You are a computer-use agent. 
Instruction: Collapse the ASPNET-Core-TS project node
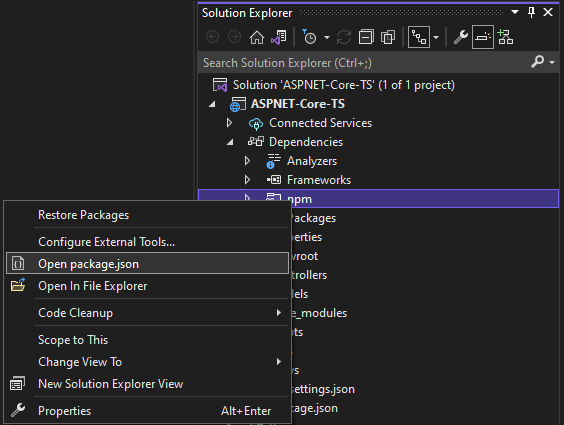click(x=212, y=104)
